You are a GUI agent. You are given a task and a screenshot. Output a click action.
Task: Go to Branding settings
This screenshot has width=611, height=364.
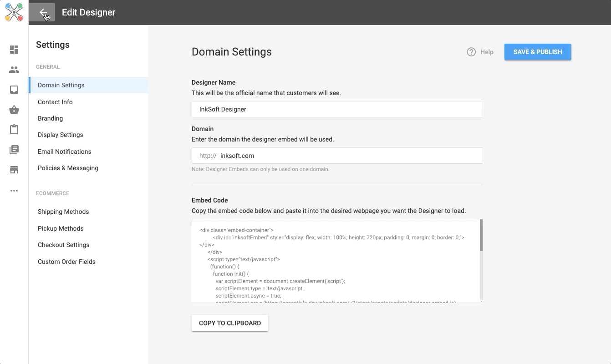[x=50, y=118]
